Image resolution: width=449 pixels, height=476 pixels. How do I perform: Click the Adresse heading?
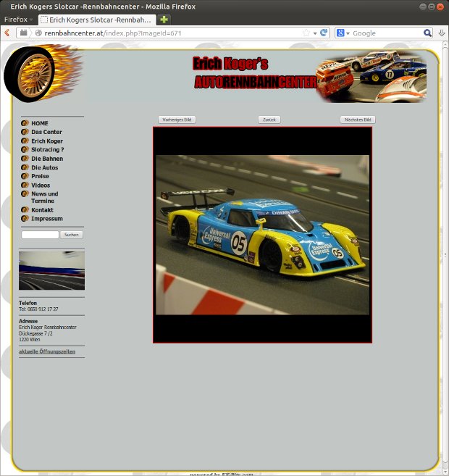(28, 321)
